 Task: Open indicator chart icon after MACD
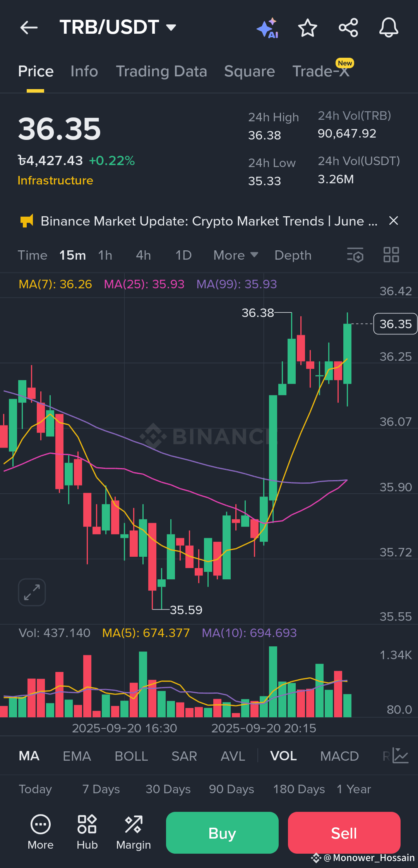point(401,756)
